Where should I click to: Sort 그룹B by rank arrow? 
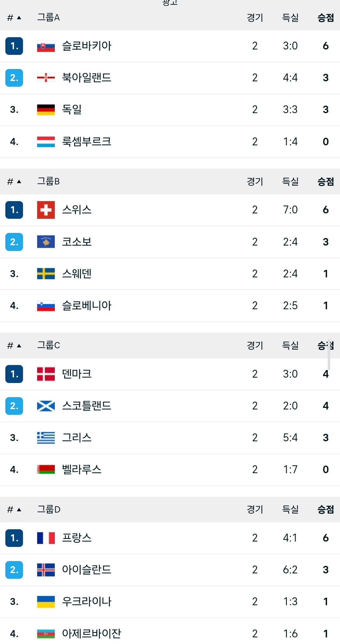pos(19,182)
